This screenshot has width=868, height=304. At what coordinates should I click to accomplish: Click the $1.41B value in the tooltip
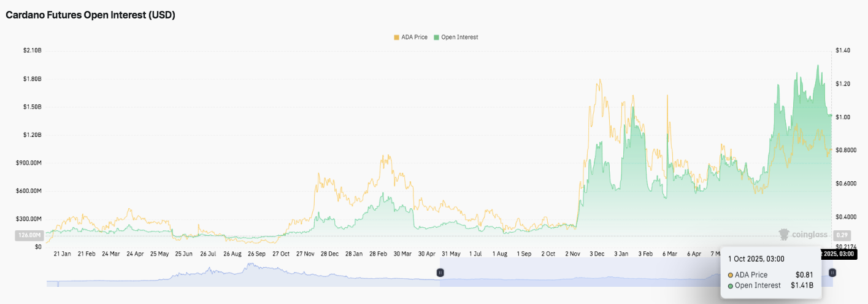802,286
